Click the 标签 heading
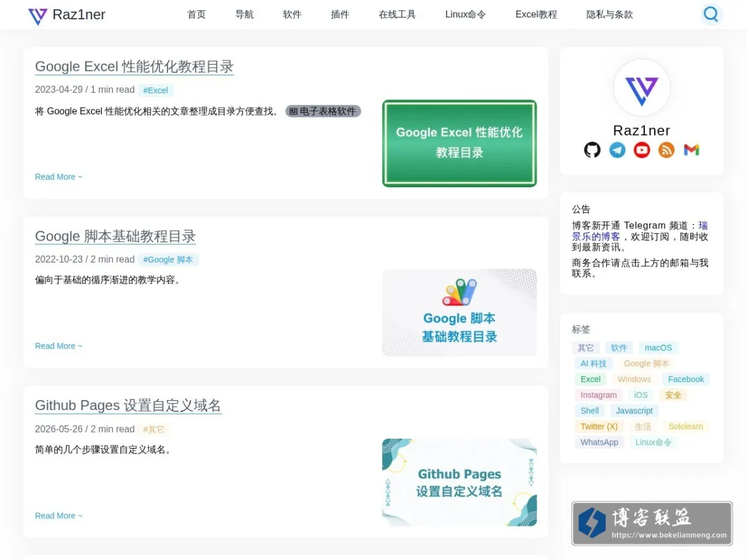The width and height of the screenshot is (747, 560). (581, 329)
